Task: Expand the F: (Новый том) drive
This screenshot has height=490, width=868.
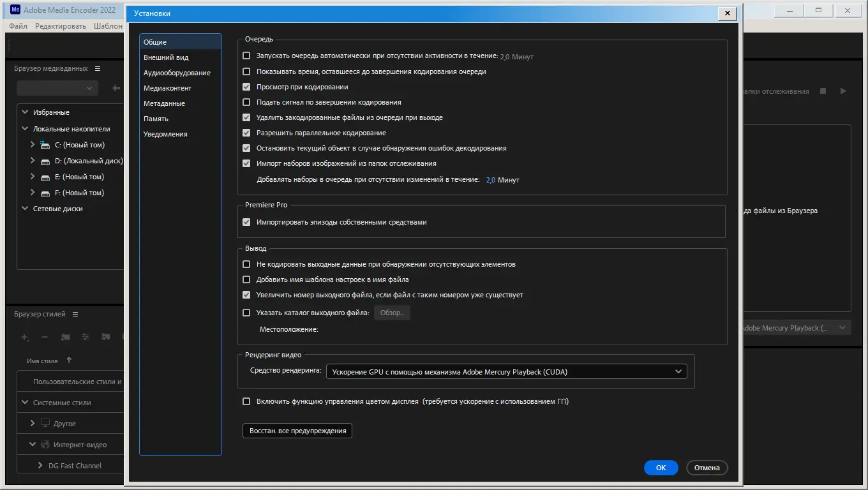Action: click(x=33, y=193)
